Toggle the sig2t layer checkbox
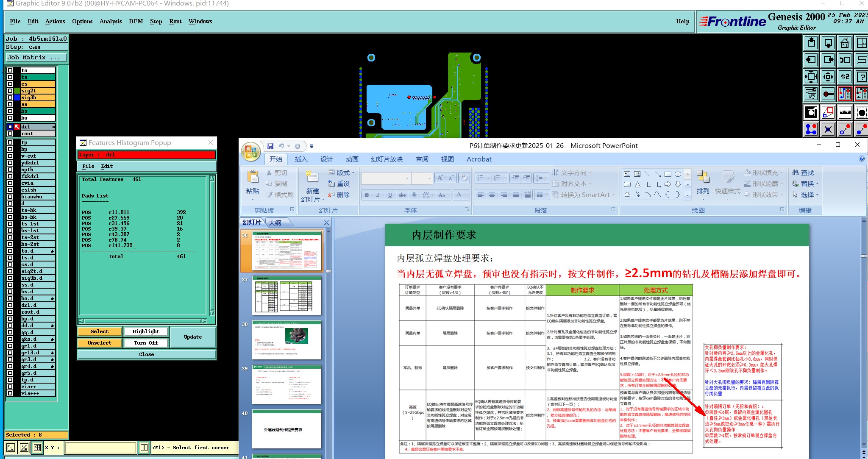This screenshot has width=868, height=459. [x=10, y=91]
